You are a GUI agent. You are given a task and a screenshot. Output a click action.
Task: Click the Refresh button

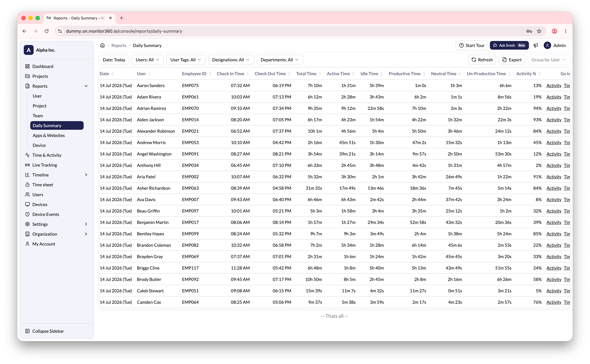pyautogui.click(x=482, y=60)
